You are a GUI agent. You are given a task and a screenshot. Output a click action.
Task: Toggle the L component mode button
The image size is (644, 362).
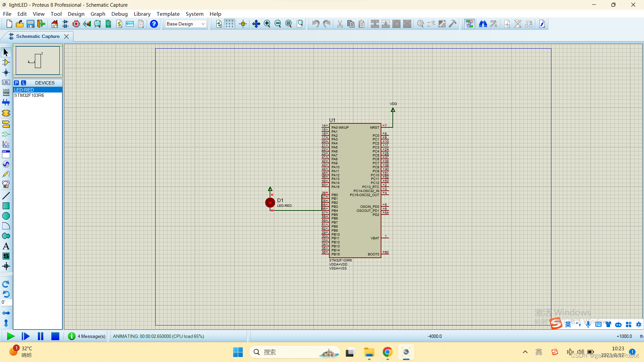pos(23,83)
